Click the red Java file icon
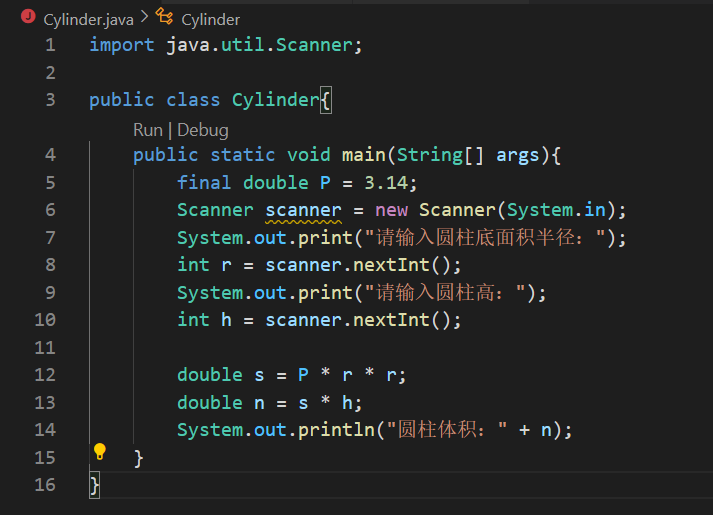Viewport: 713px width, 515px height. point(28,16)
